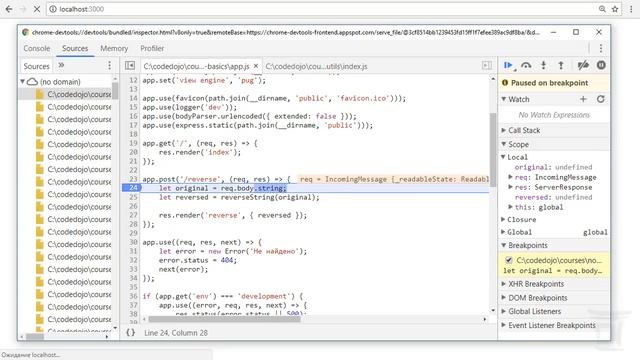Select 'original: undefined' in Local scope
The width and height of the screenshot is (640, 360).
(x=553, y=167)
